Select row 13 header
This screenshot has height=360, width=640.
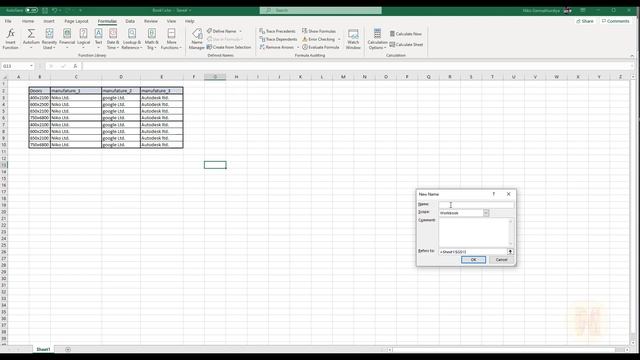(4, 165)
